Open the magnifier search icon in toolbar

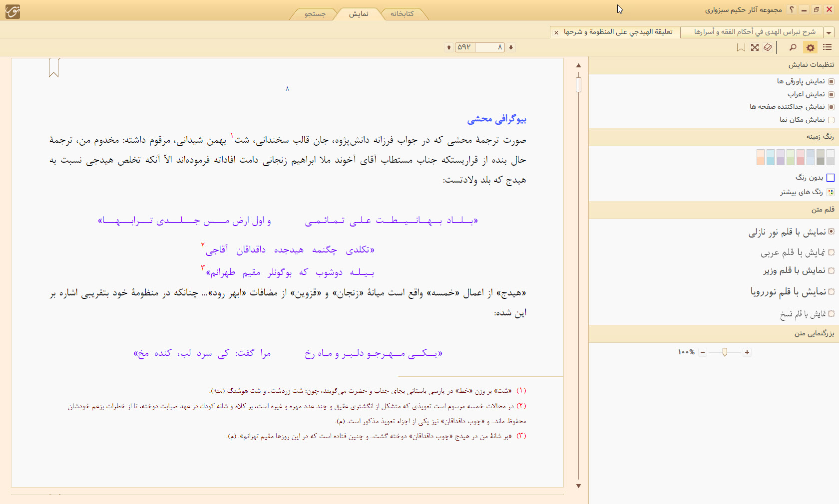point(793,47)
